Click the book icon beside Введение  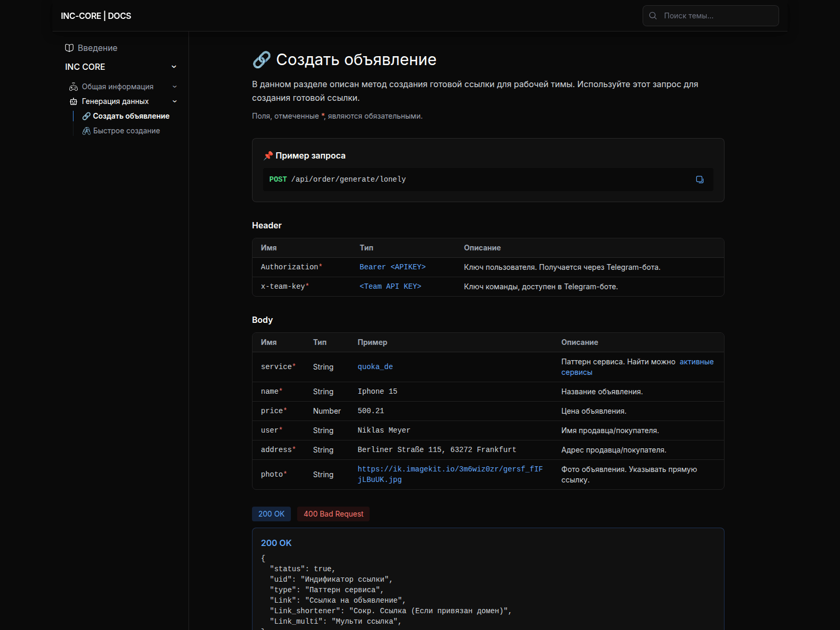(x=69, y=48)
